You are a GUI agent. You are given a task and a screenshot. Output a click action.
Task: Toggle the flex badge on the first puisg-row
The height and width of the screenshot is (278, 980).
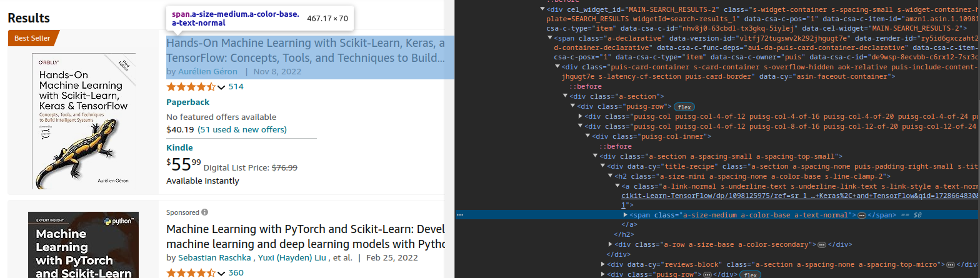[x=685, y=107]
